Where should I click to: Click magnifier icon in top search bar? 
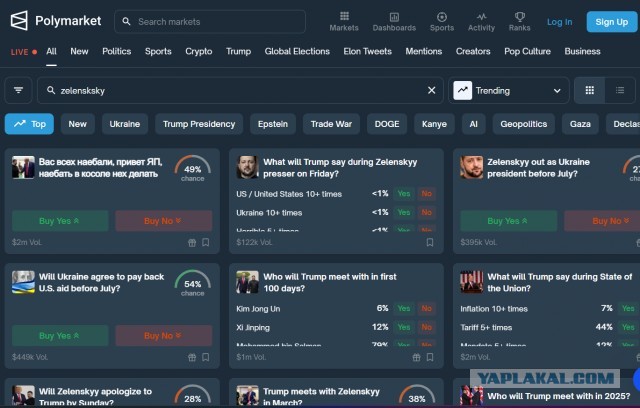coord(127,22)
